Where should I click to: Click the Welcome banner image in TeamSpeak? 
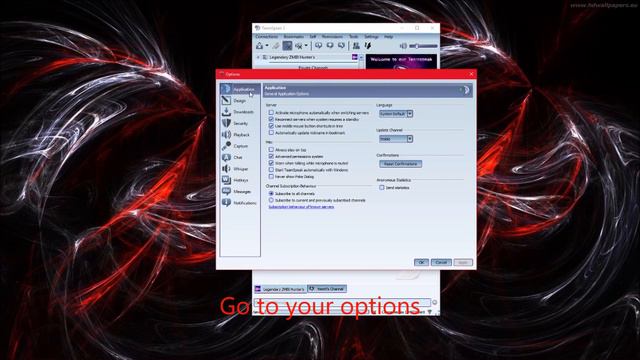(x=401, y=61)
